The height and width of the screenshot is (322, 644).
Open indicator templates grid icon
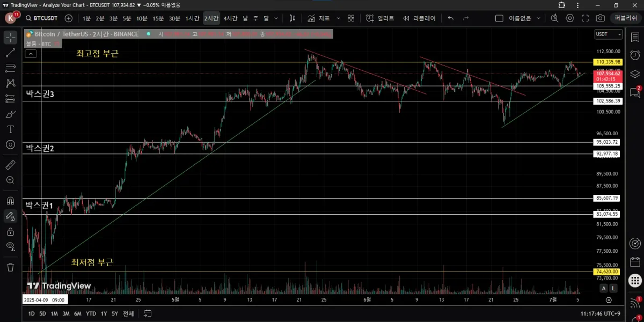point(351,18)
